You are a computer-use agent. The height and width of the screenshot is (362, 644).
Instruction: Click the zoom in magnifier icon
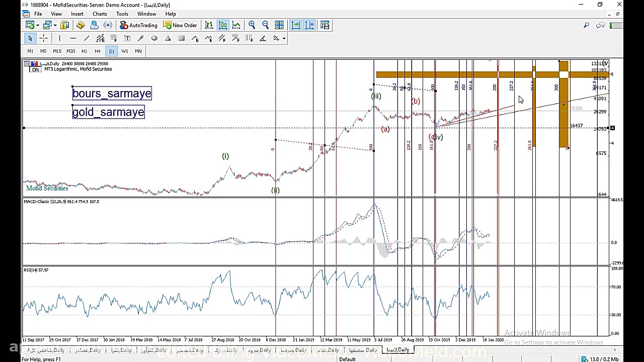(252, 25)
